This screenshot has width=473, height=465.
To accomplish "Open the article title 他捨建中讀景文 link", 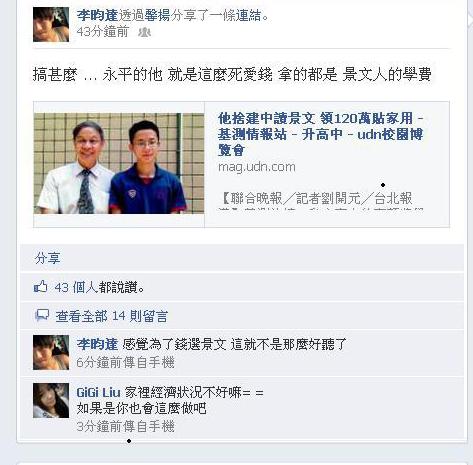I will [321, 134].
